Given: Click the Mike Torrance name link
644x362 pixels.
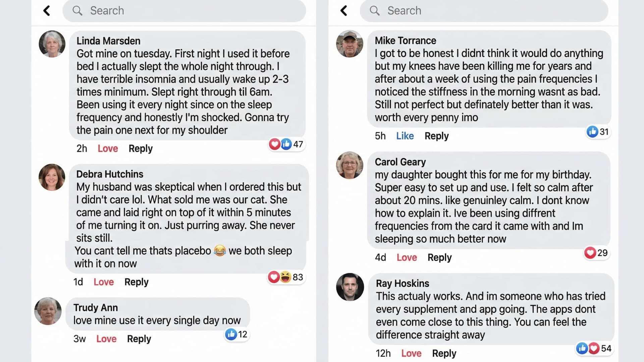Looking at the screenshot, I should pos(405,41).
